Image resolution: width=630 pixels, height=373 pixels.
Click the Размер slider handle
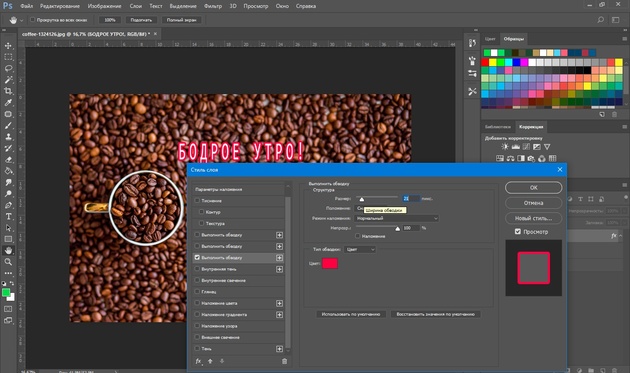(362, 199)
